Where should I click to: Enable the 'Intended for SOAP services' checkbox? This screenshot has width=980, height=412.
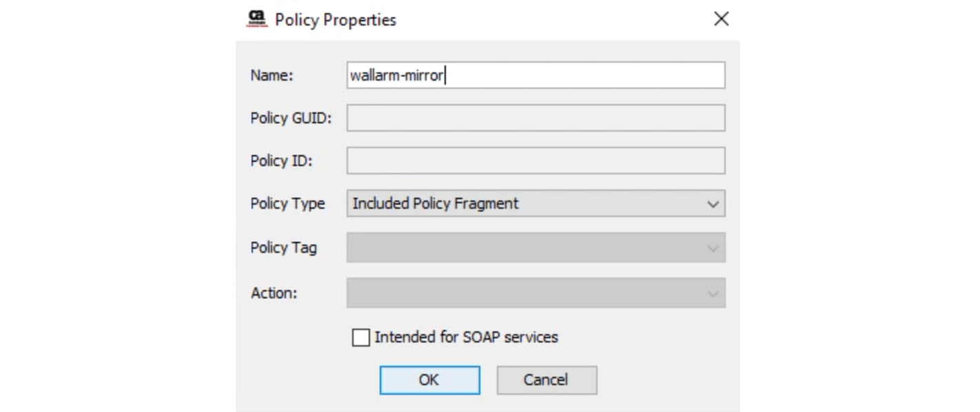click(360, 337)
